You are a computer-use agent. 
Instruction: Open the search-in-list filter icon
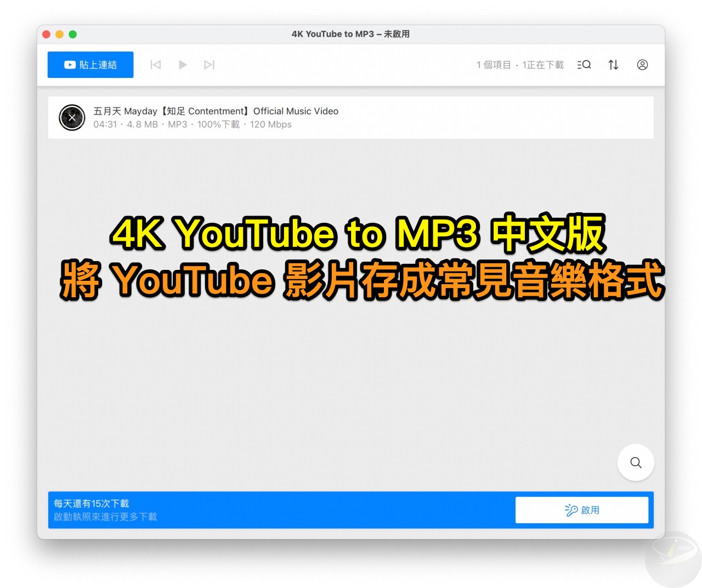[584, 65]
